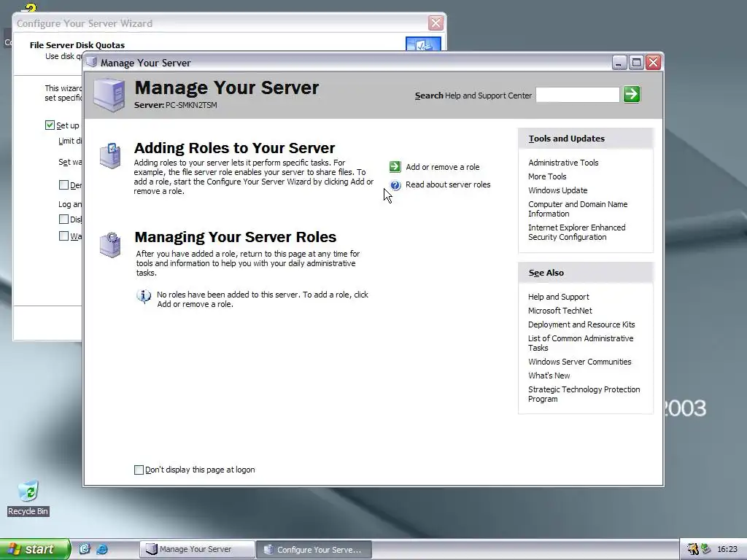Launch Internet Explorer from quick launch
This screenshot has width=747, height=560.
(x=102, y=549)
